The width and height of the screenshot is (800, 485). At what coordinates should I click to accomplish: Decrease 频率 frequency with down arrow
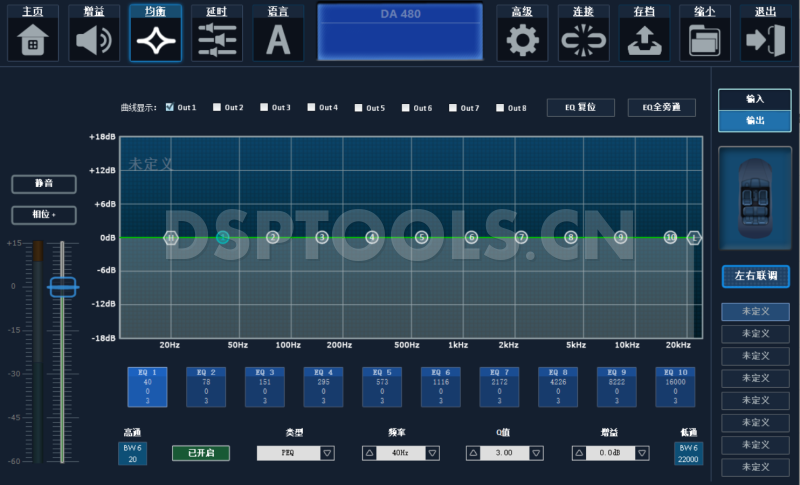(433, 453)
